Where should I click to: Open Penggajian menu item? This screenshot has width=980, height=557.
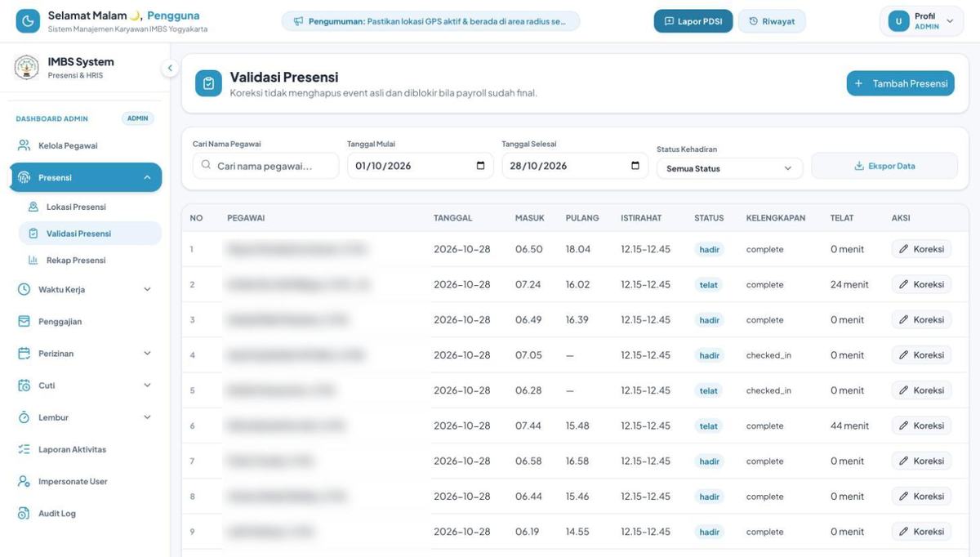[x=86, y=321]
